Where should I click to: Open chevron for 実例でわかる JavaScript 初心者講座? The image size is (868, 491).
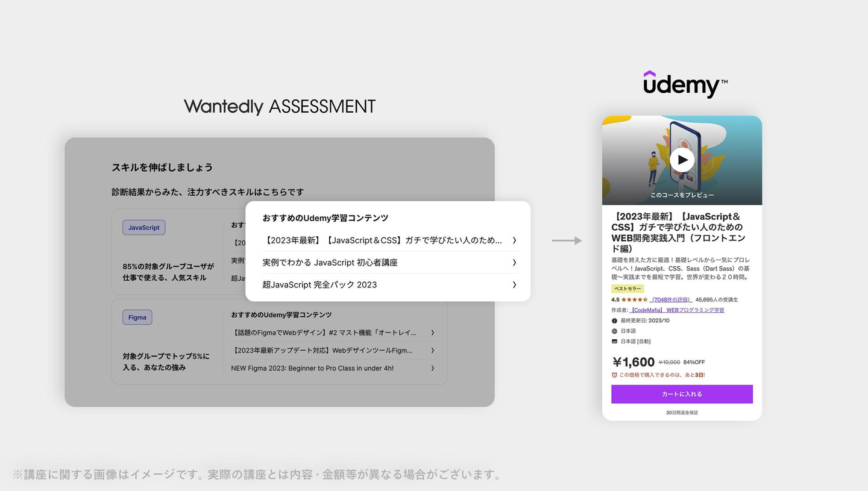514,262
